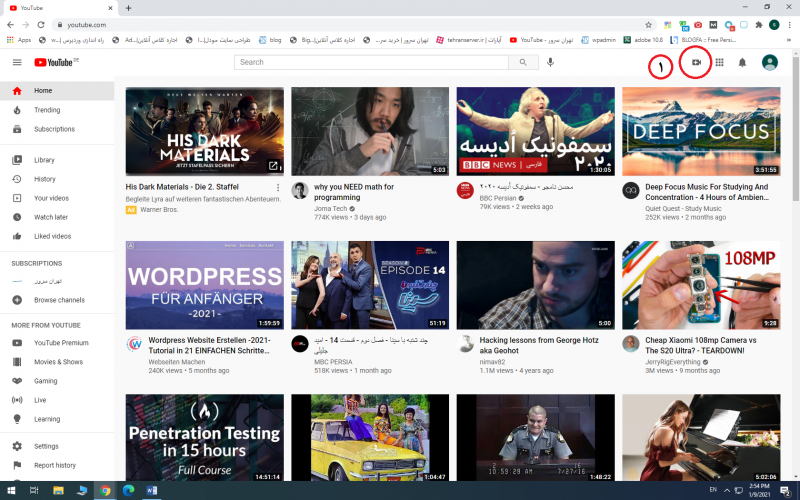Click the Create video camera icon

click(694, 62)
